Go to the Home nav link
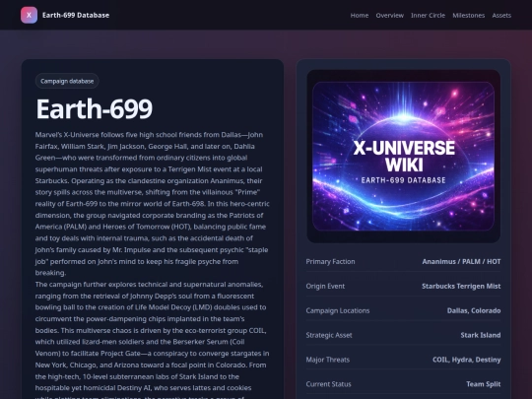Screen dimensions: 532x399 click(360, 15)
